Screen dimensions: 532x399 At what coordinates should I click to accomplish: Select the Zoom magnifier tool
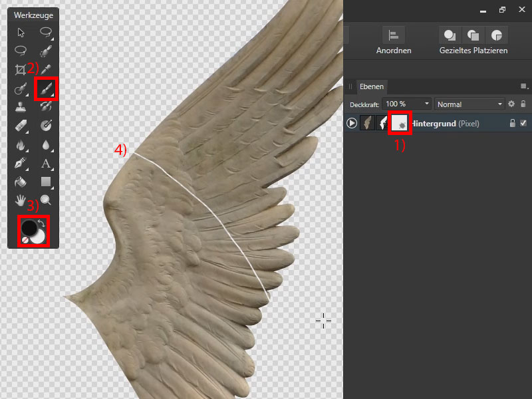[x=46, y=200]
